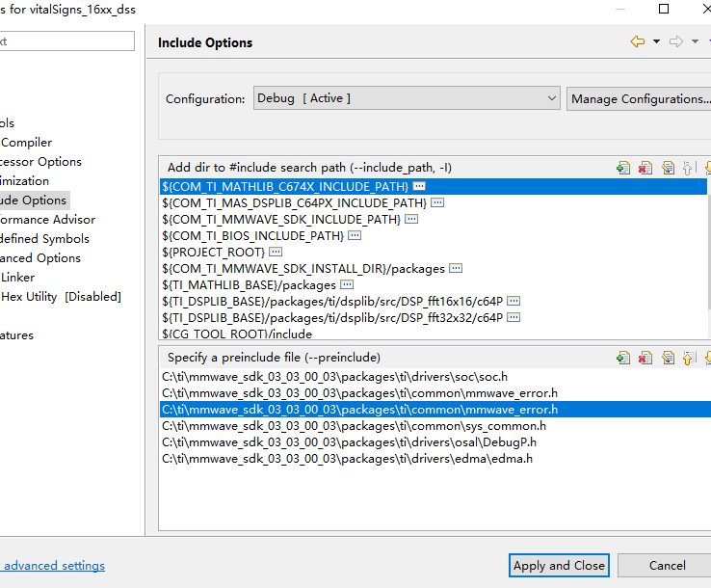Delete the selected include search path
711x588 pixels.
(x=645, y=168)
